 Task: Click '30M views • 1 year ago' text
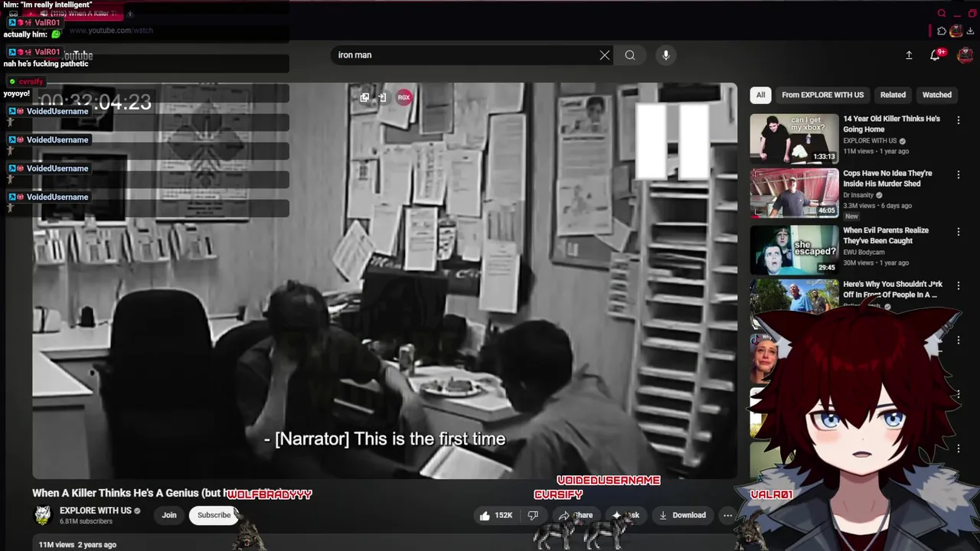[x=876, y=262]
